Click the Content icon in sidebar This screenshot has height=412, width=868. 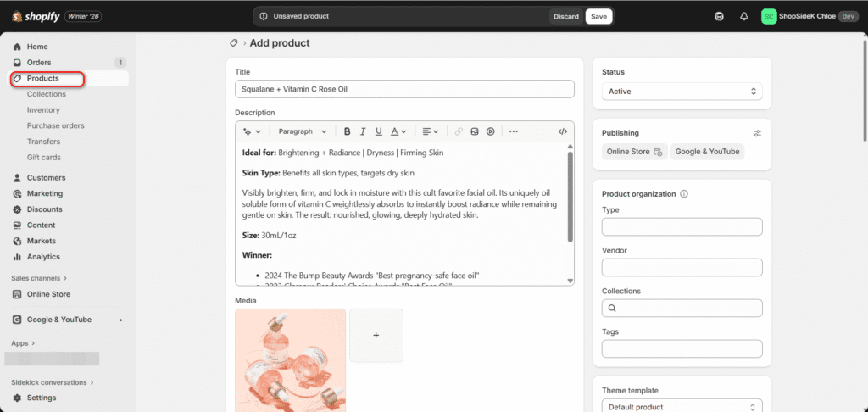coord(17,225)
